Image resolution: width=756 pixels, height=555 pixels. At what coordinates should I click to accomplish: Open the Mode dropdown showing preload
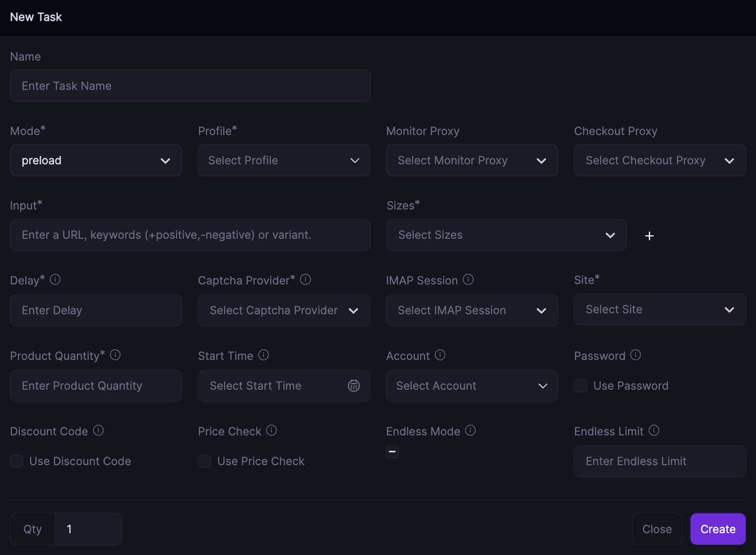pyautogui.click(x=96, y=160)
